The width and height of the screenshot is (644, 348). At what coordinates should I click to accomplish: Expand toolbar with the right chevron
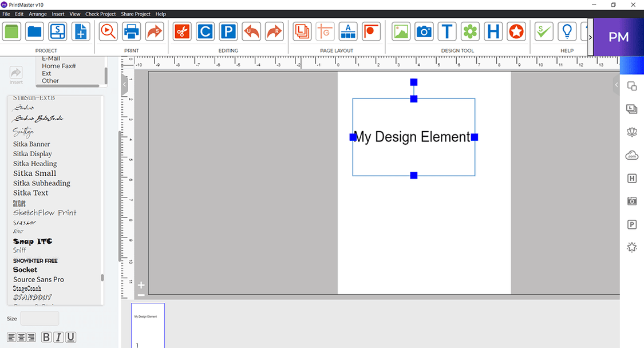590,37
